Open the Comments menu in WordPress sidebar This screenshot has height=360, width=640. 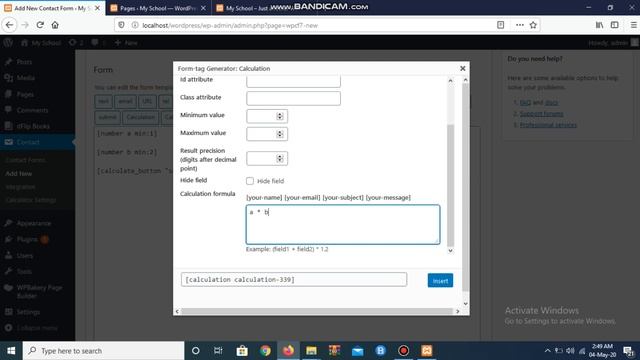pos(32,110)
